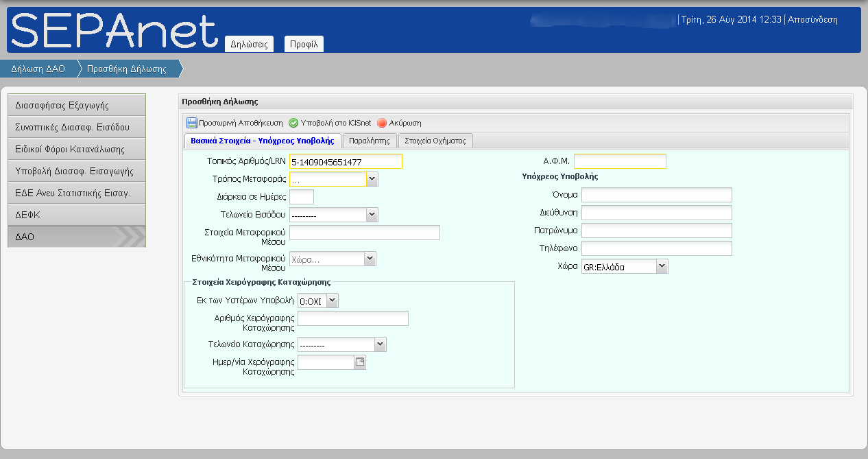Open the calendar picker for Ημερ/νία Χειρόγραφης Καταχώρησης
The image size is (868, 459).
pos(359,362)
